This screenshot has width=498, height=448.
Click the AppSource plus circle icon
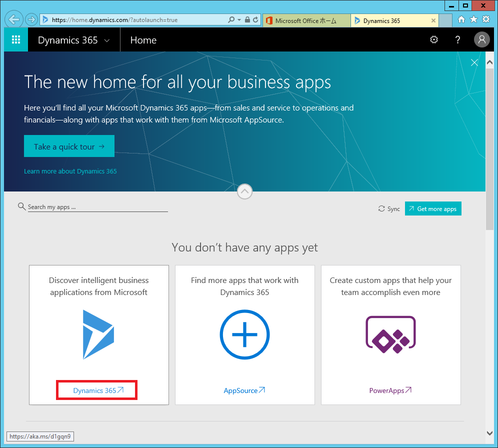click(x=244, y=334)
